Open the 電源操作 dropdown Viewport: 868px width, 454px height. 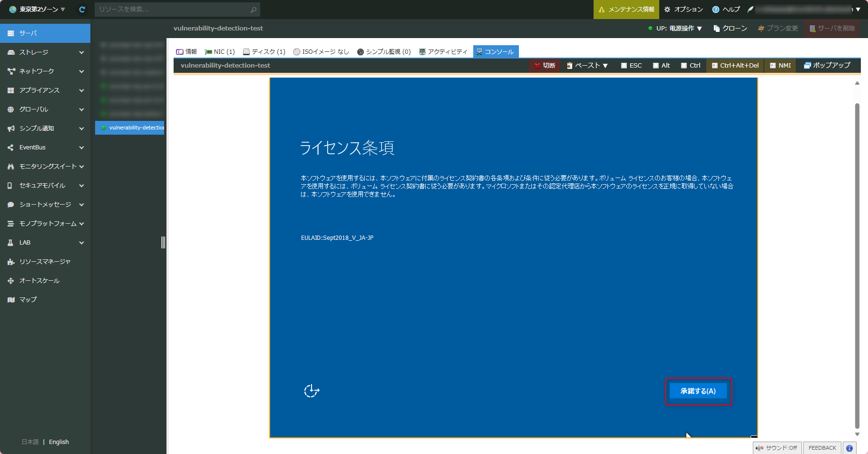point(681,28)
